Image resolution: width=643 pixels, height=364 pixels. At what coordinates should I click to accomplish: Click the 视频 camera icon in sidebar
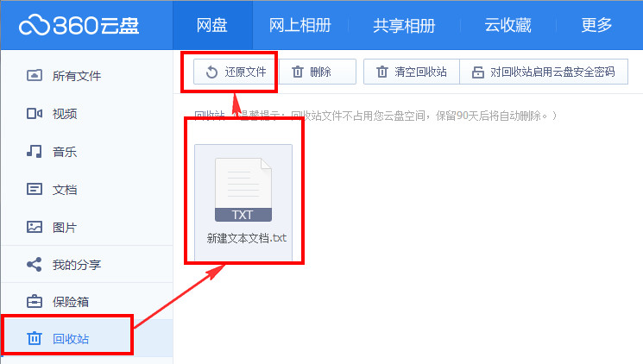(x=35, y=114)
